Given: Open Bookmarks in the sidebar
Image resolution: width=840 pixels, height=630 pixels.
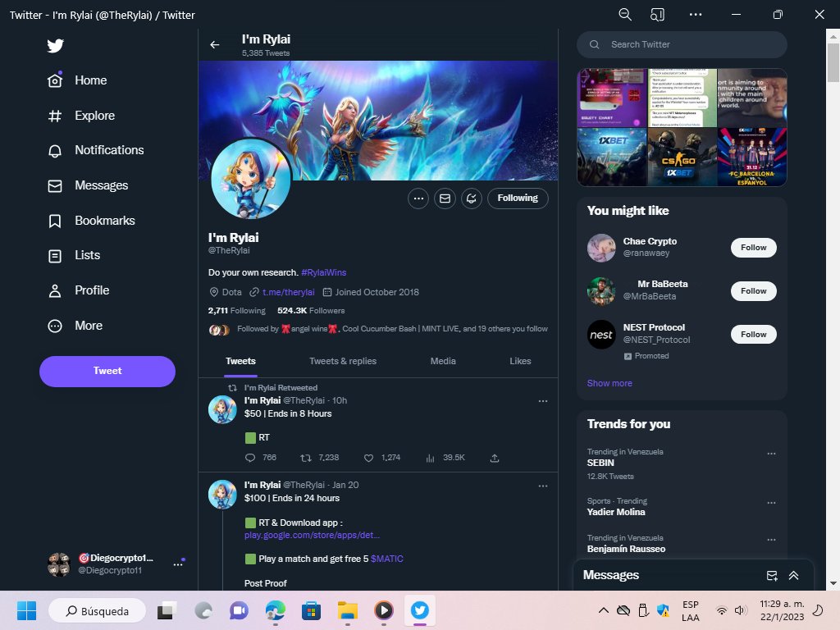Looking at the screenshot, I should [91, 221].
